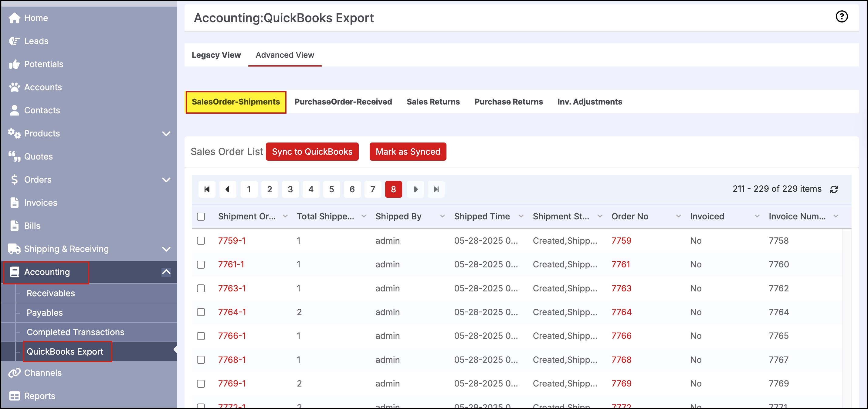Click the Reports table icon
Screen dimensions: 868x409
tap(14, 396)
